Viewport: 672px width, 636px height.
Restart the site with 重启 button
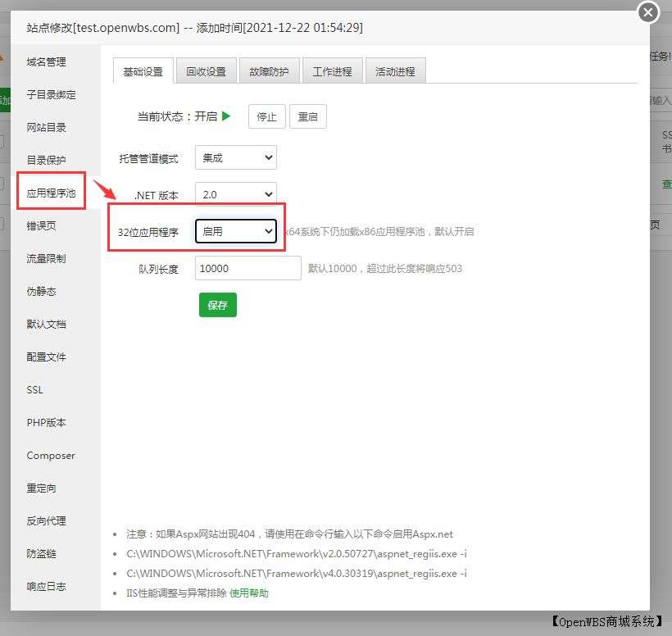[307, 116]
